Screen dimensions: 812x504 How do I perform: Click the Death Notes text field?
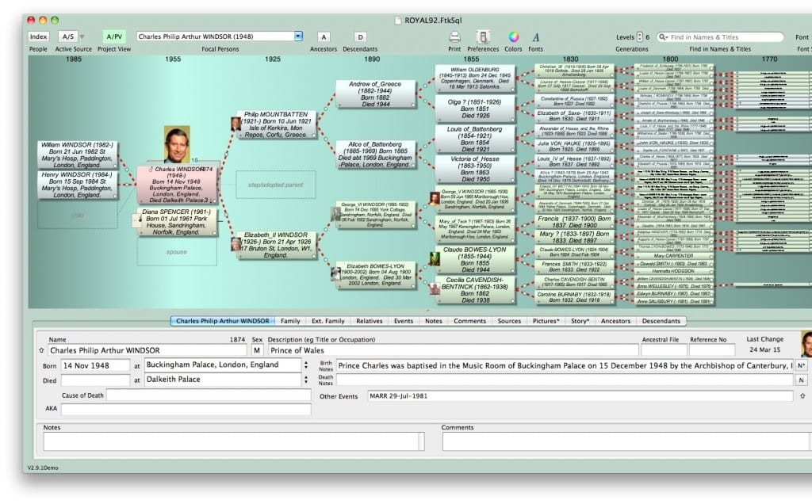click(565, 380)
